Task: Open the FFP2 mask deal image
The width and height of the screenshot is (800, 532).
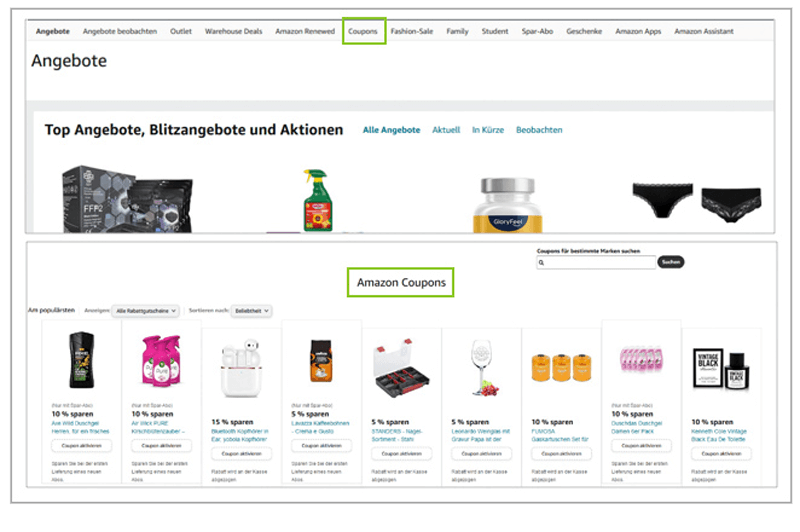Action: pyautogui.click(x=127, y=199)
